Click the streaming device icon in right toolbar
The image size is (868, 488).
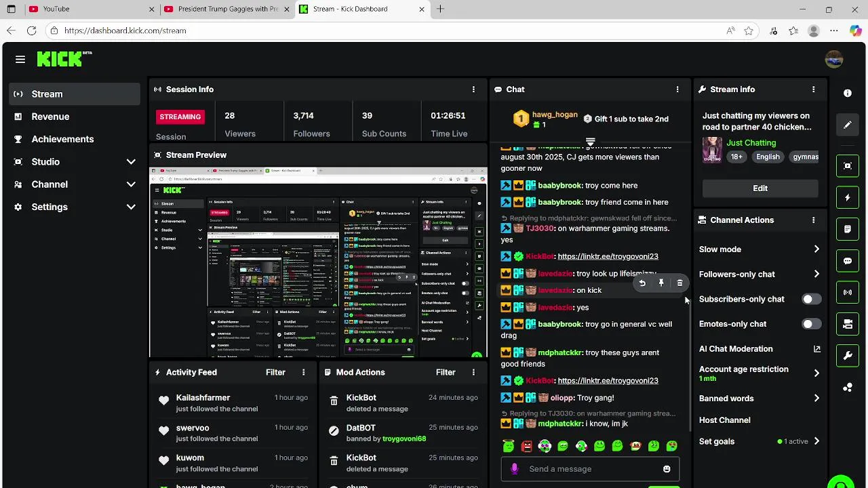(848, 325)
